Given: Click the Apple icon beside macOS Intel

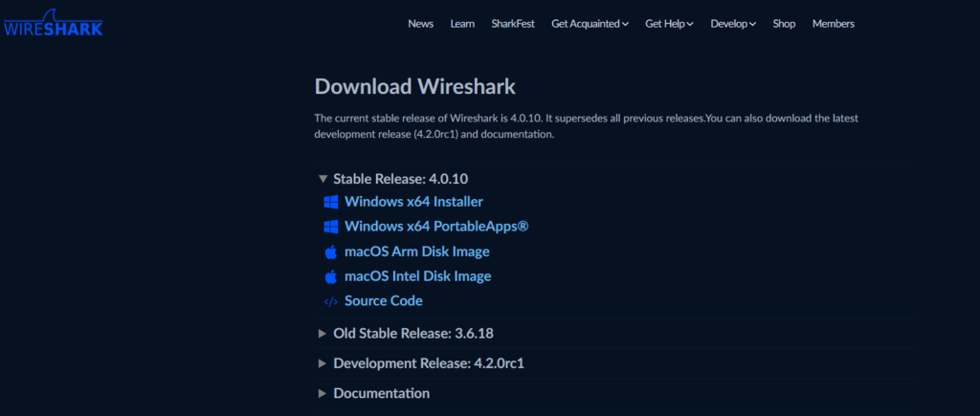Looking at the screenshot, I should 330,276.
